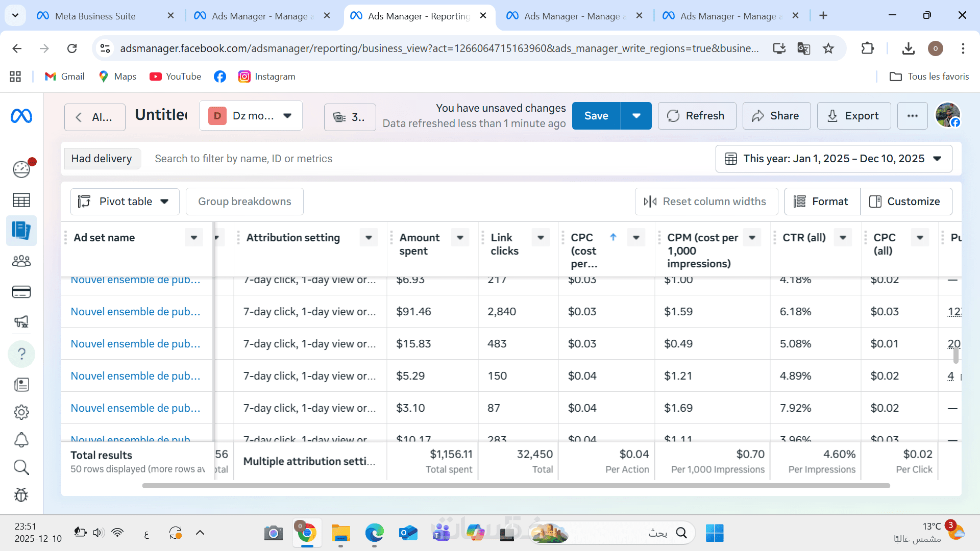Open Audiences people icon in sidebar

[21, 261]
